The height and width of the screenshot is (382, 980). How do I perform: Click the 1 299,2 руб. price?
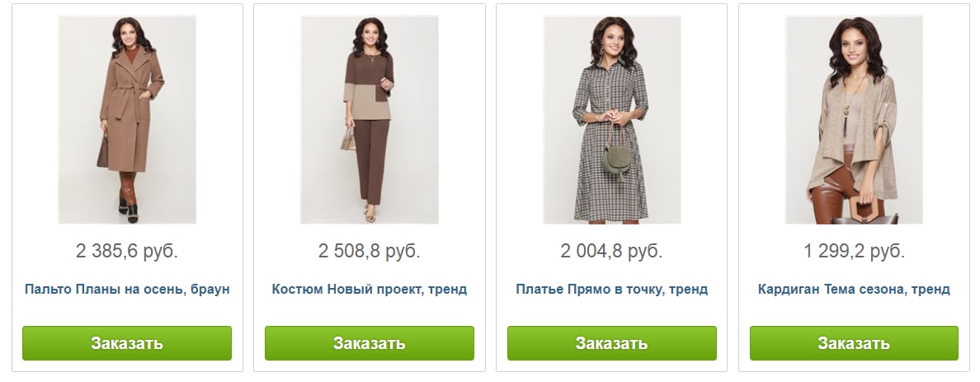click(x=854, y=252)
